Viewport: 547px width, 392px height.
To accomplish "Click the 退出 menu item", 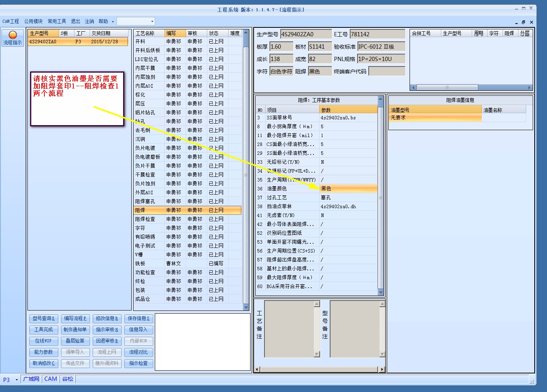I will [x=76, y=21].
